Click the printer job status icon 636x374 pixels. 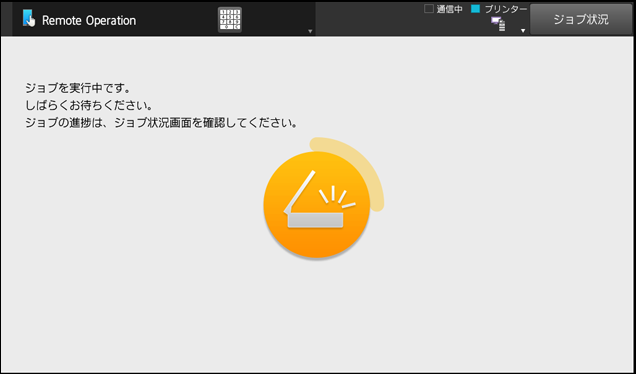(x=498, y=24)
